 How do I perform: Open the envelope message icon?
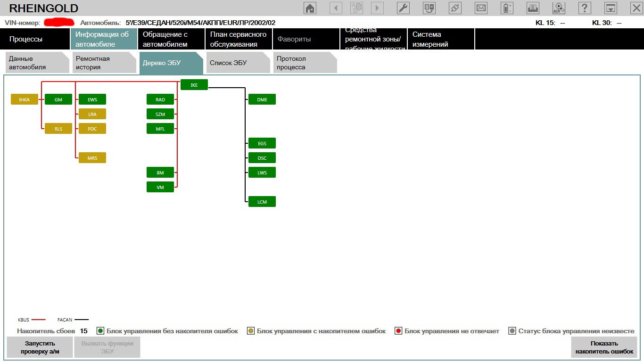[x=481, y=8]
